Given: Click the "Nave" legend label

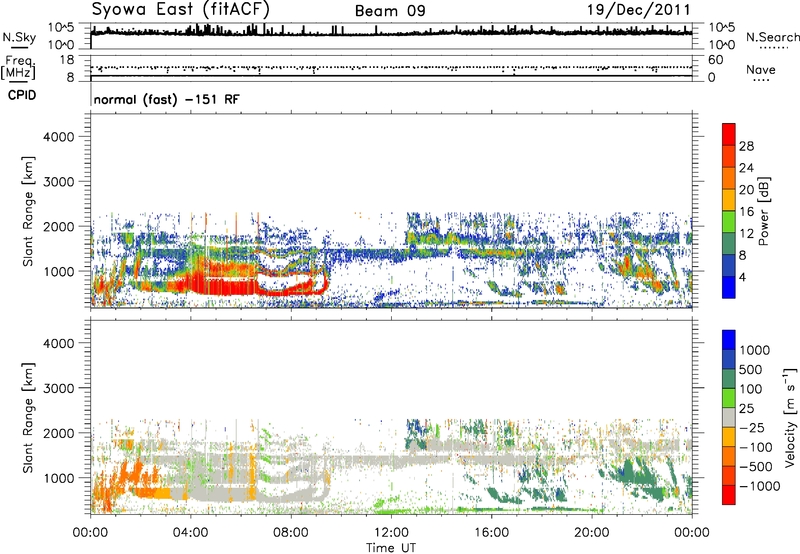Looking at the screenshot, I should point(760,70).
